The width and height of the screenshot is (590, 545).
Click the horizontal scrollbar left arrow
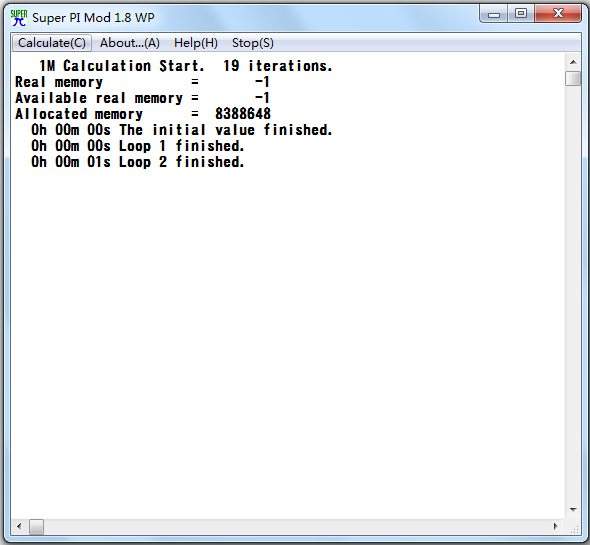[19, 526]
